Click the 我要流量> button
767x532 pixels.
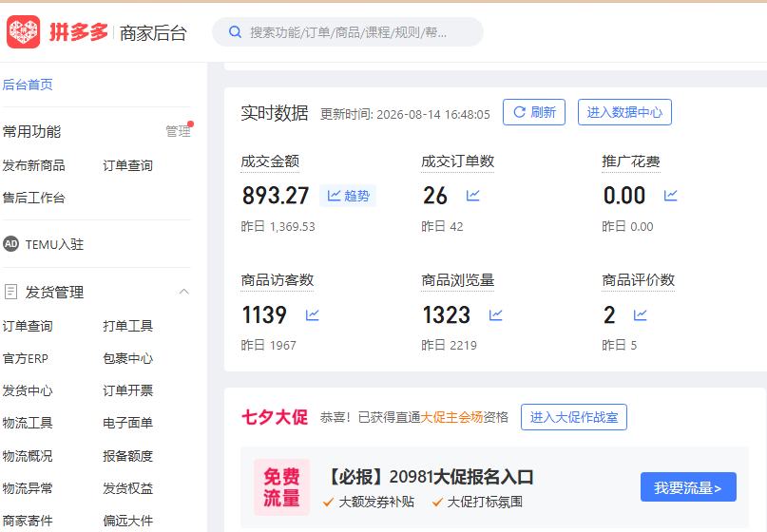688,487
